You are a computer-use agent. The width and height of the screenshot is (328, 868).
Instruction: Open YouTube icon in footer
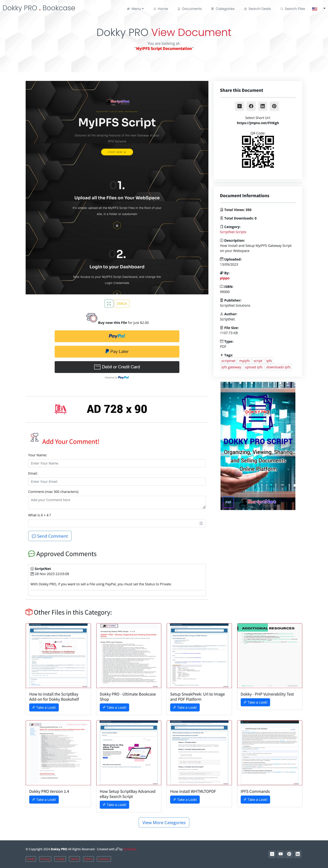[x=281, y=854]
